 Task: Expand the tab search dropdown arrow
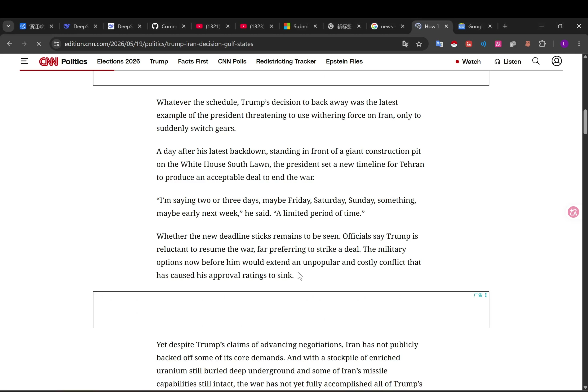click(x=8, y=26)
